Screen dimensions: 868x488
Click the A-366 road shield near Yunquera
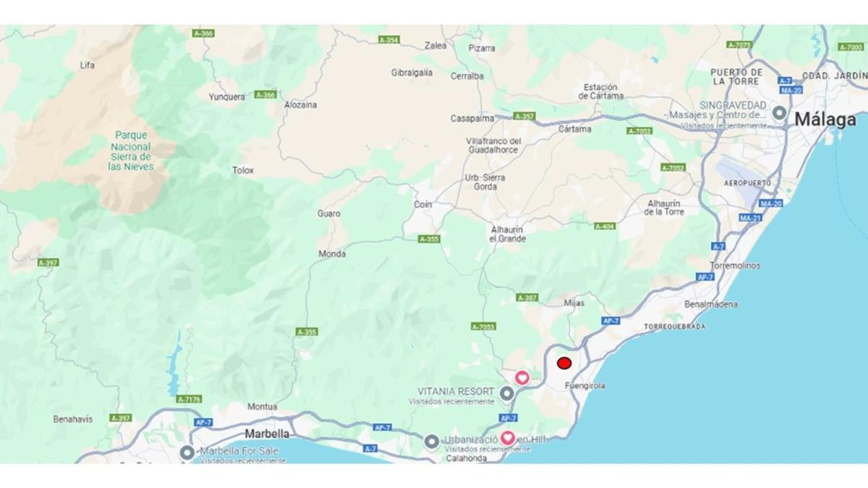click(x=265, y=95)
